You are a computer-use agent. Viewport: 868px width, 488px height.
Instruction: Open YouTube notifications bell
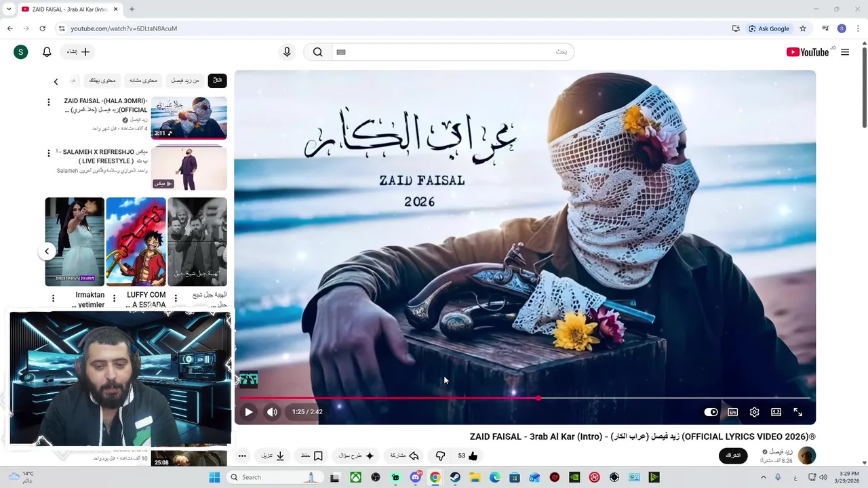[x=47, y=52]
